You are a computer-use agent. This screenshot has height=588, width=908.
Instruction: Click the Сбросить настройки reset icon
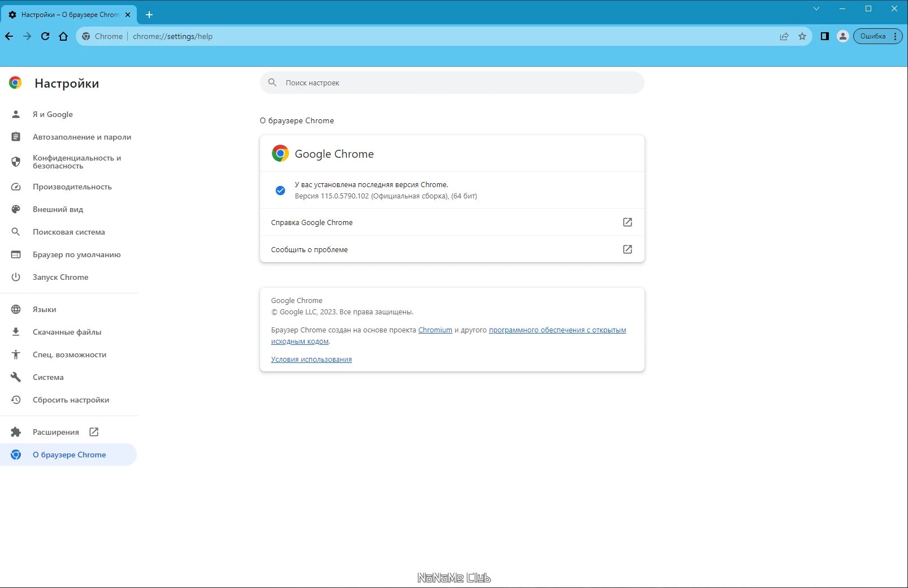[x=16, y=400]
